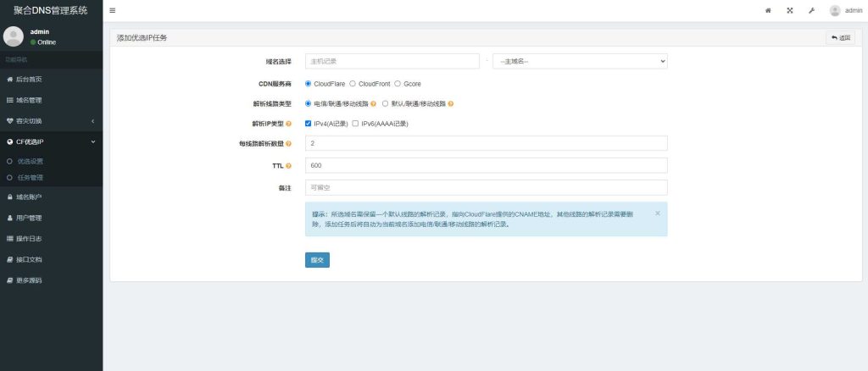
Task: Collapse the CF优选IP sidebar menu
Action: pos(52,142)
